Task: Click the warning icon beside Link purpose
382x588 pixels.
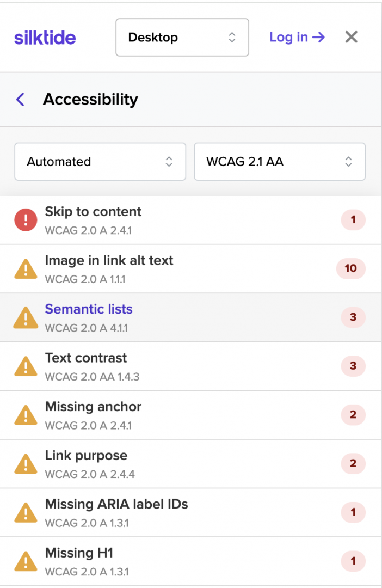Action: click(x=25, y=463)
